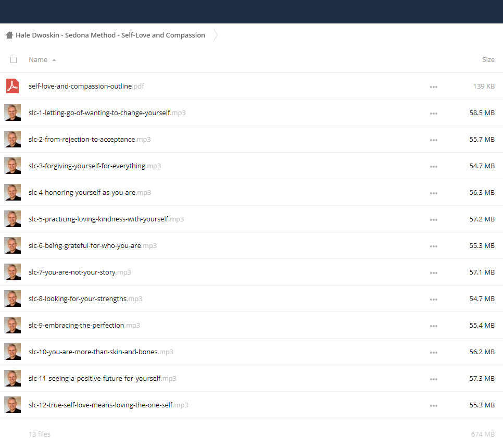Click thumbnail of slc-2-from-rejection-to-acceptance

[12, 139]
